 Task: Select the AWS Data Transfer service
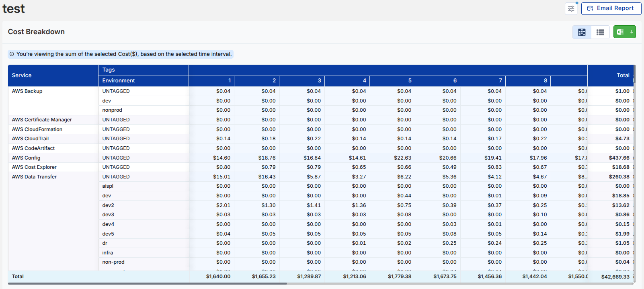coord(34,177)
